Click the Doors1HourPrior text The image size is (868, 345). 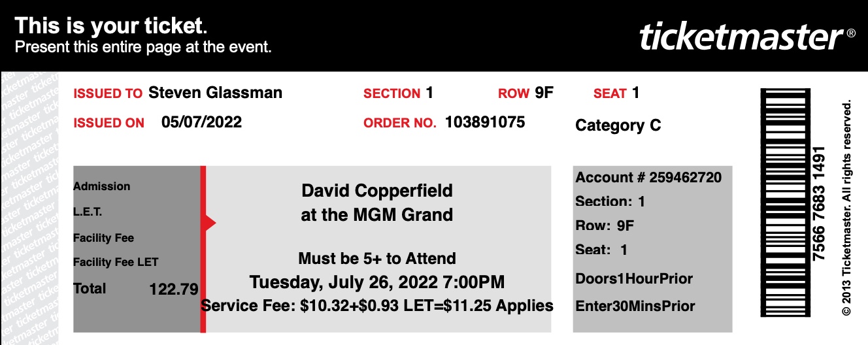click(634, 279)
